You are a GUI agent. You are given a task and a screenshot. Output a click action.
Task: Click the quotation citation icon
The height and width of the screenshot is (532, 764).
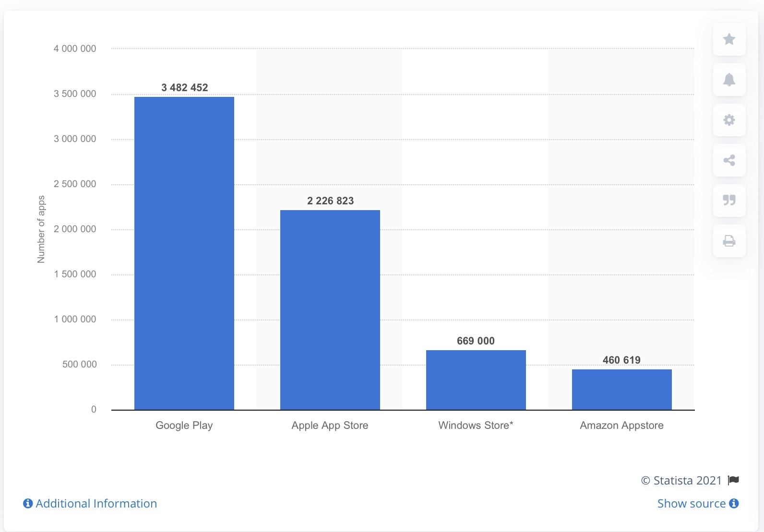click(x=729, y=201)
